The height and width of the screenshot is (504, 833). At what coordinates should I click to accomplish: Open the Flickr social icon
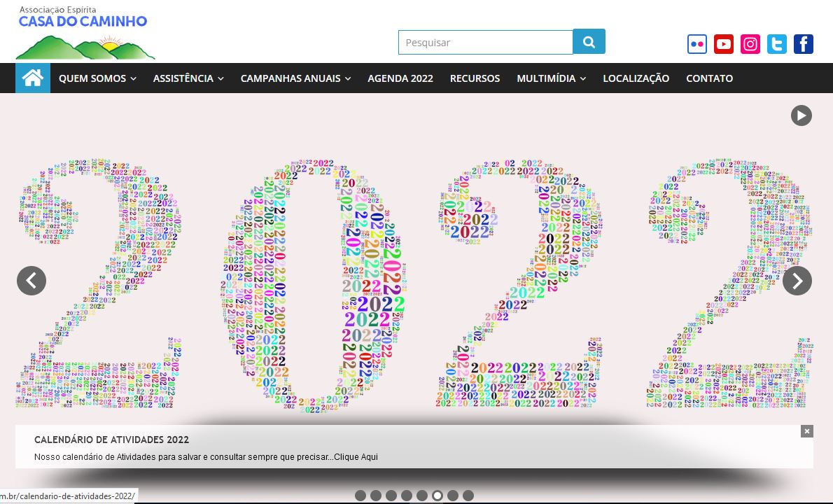pyautogui.click(x=697, y=44)
